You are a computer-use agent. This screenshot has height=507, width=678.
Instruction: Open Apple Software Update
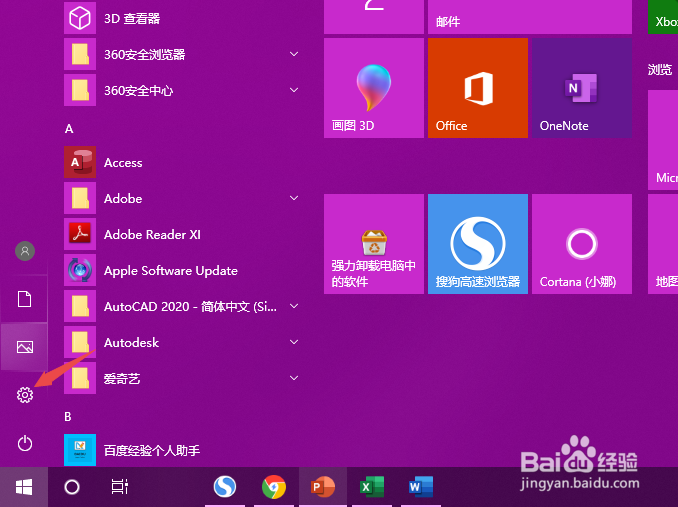point(181,270)
